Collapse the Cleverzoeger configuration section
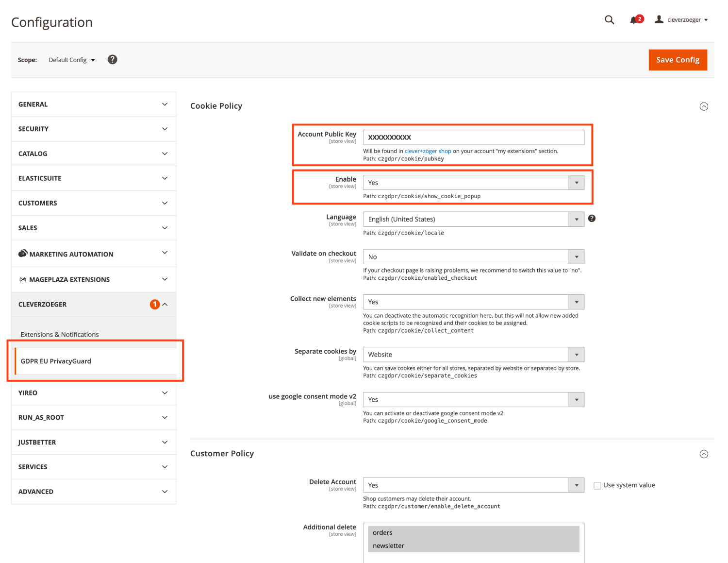The image size is (728, 563). click(x=94, y=305)
